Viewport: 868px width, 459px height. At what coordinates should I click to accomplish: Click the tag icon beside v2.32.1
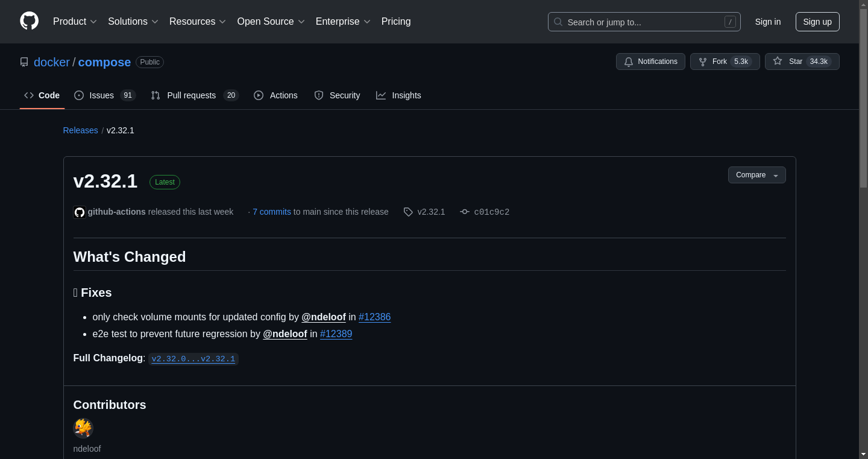pos(408,212)
